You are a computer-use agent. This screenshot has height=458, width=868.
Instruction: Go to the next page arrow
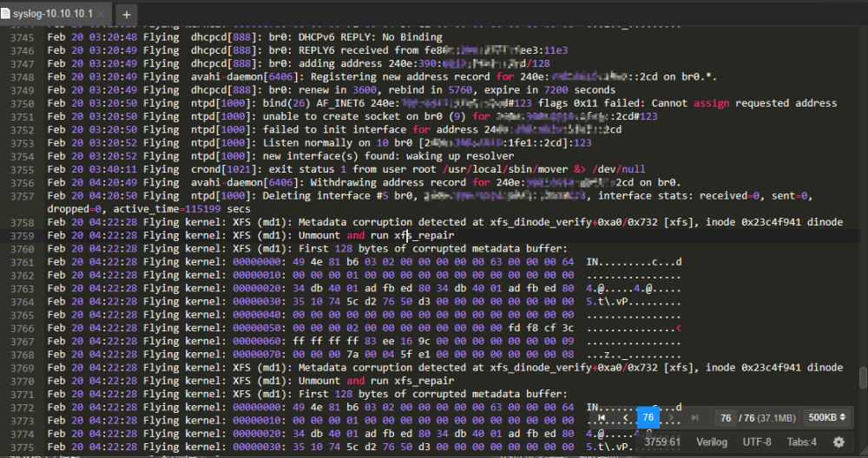click(x=671, y=417)
